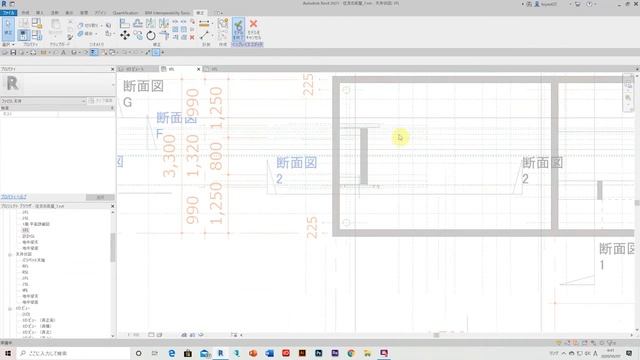Click the red Delete X in Modify panel
This screenshot has height=360, width=640.
(192, 37)
